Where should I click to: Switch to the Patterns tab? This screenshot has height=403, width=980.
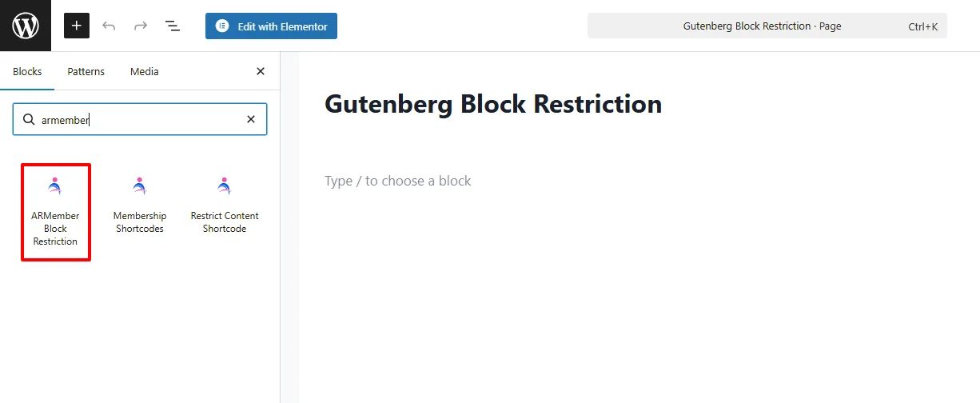click(x=86, y=71)
